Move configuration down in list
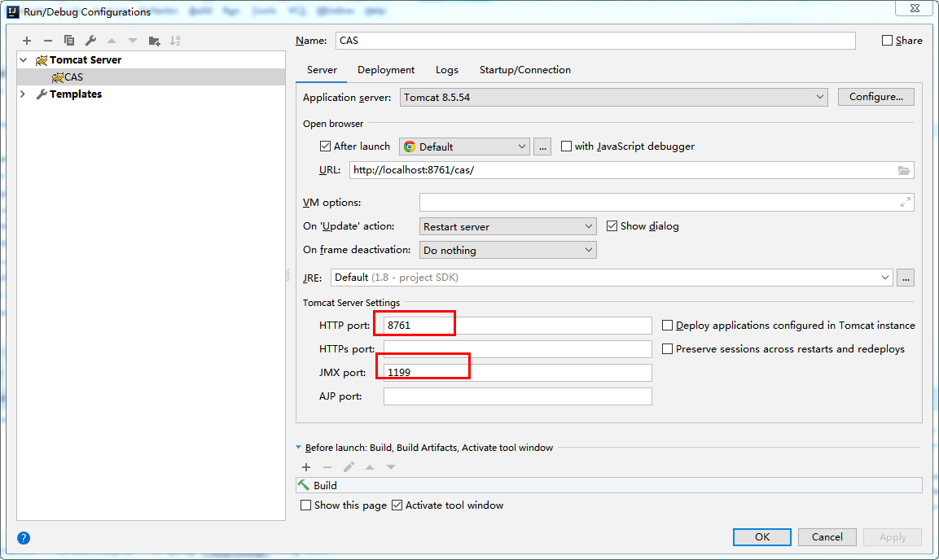Screen dimensions: 939x560 pyautogui.click(x=133, y=41)
